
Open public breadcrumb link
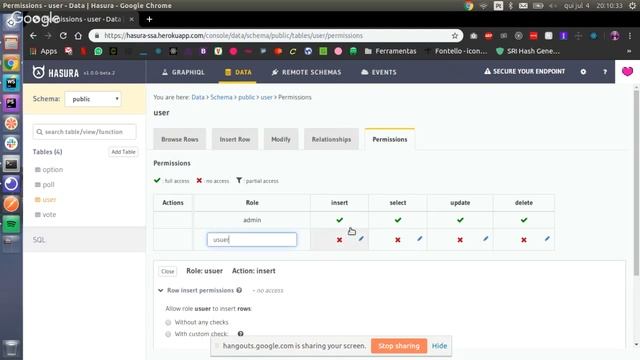247,97
